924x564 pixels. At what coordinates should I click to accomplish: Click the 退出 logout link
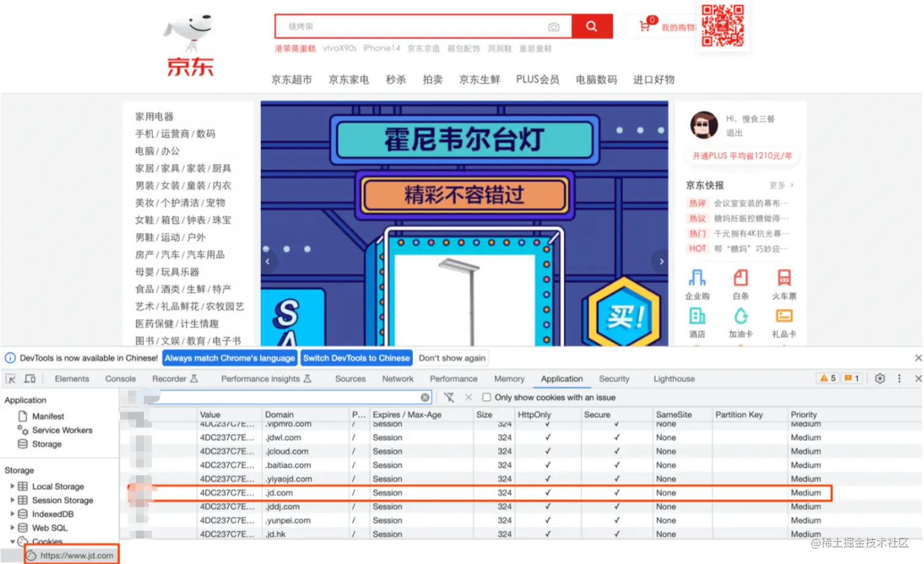click(734, 133)
